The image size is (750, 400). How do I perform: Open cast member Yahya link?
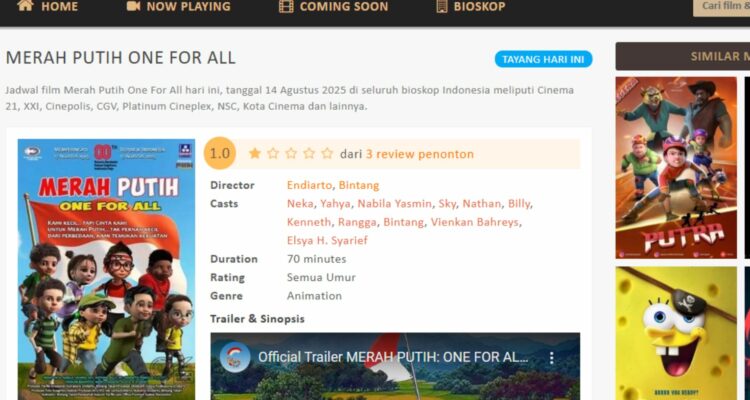335,204
